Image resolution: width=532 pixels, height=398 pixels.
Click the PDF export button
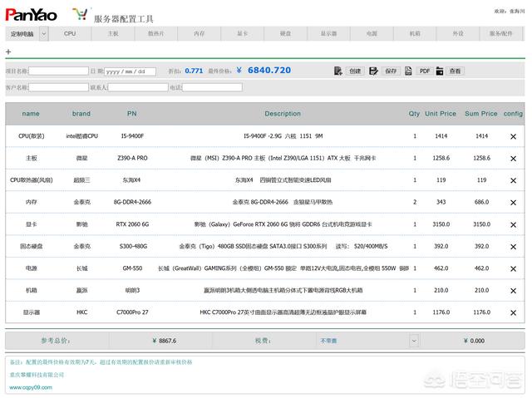pyautogui.click(x=425, y=71)
